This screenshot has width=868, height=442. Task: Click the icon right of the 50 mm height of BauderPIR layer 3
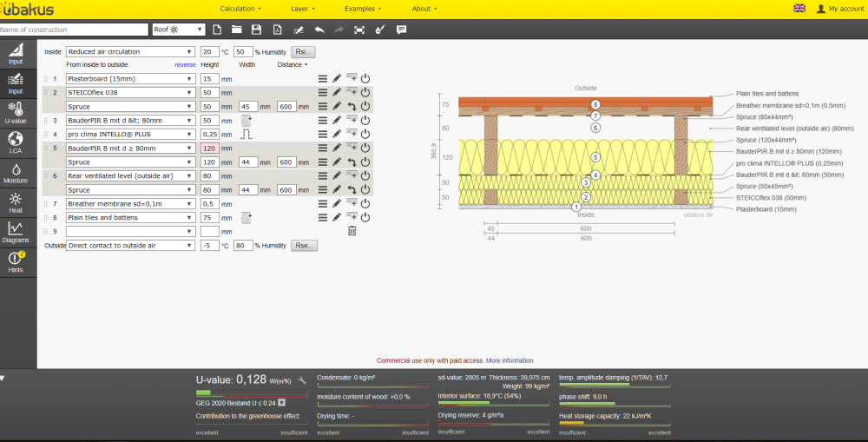click(x=247, y=120)
